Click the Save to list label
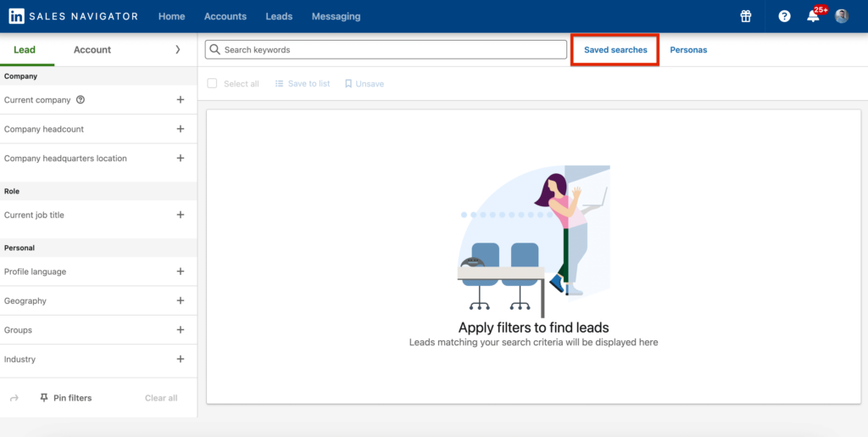 coord(309,84)
